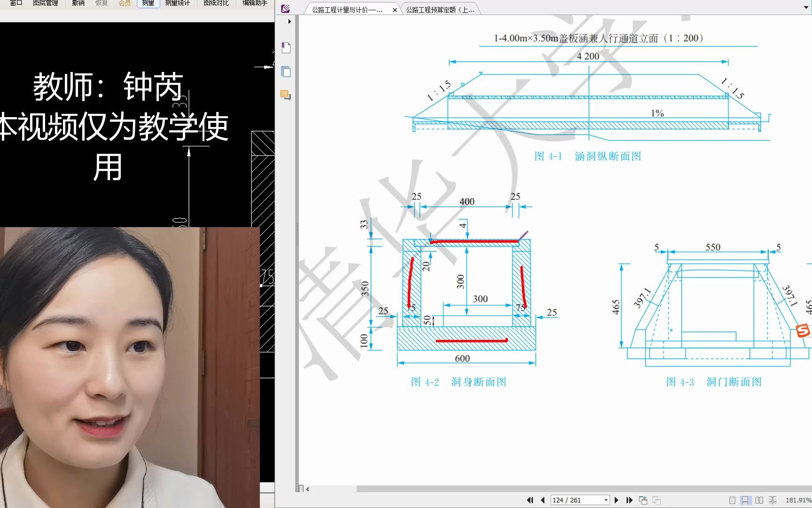This screenshot has width=812, height=508.
Task: Open the tab list dropdown arrow at top right
Action: 806,8
